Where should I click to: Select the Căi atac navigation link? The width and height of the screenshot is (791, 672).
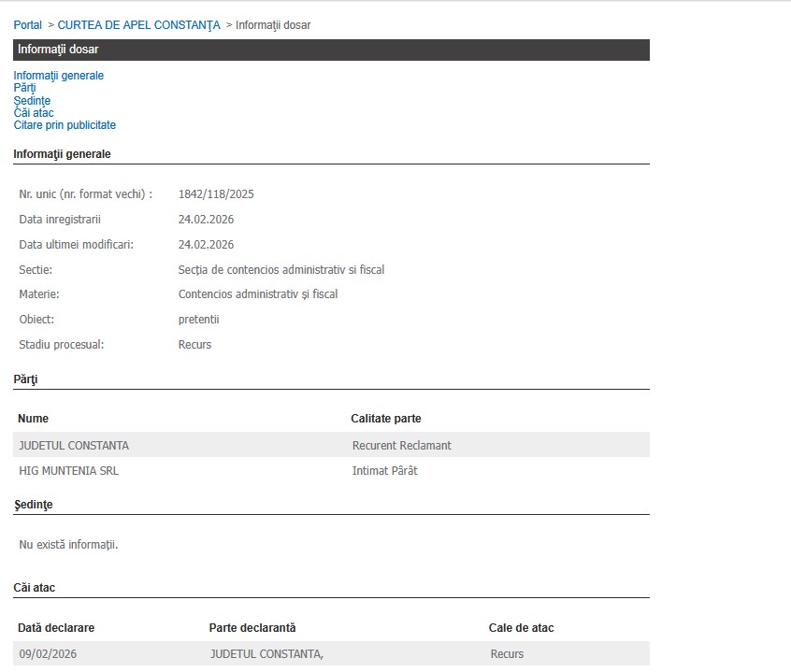(34, 113)
